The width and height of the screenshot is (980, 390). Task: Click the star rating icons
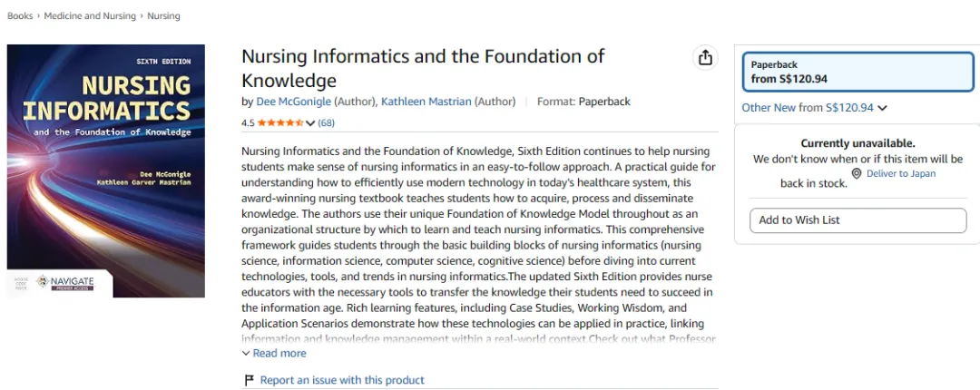tap(280, 123)
